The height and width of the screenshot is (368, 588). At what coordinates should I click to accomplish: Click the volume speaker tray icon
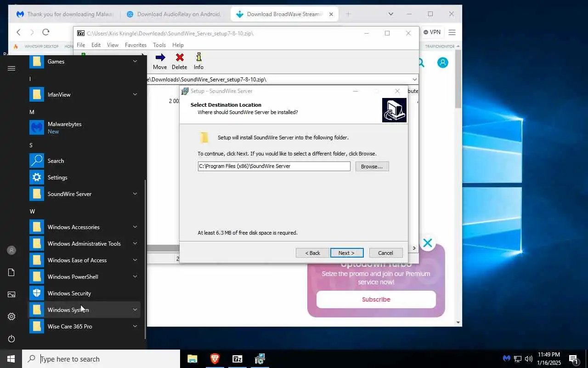click(x=529, y=359)
